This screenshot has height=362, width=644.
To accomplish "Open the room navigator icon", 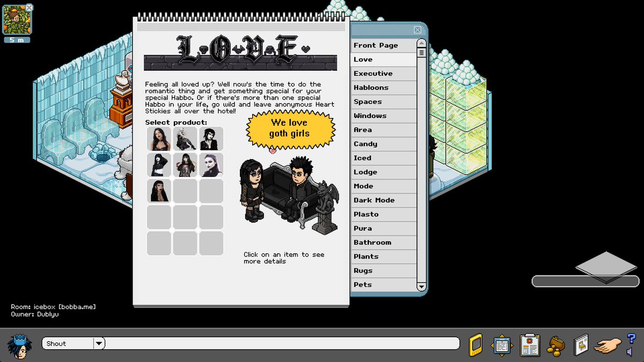I will 502,345.
